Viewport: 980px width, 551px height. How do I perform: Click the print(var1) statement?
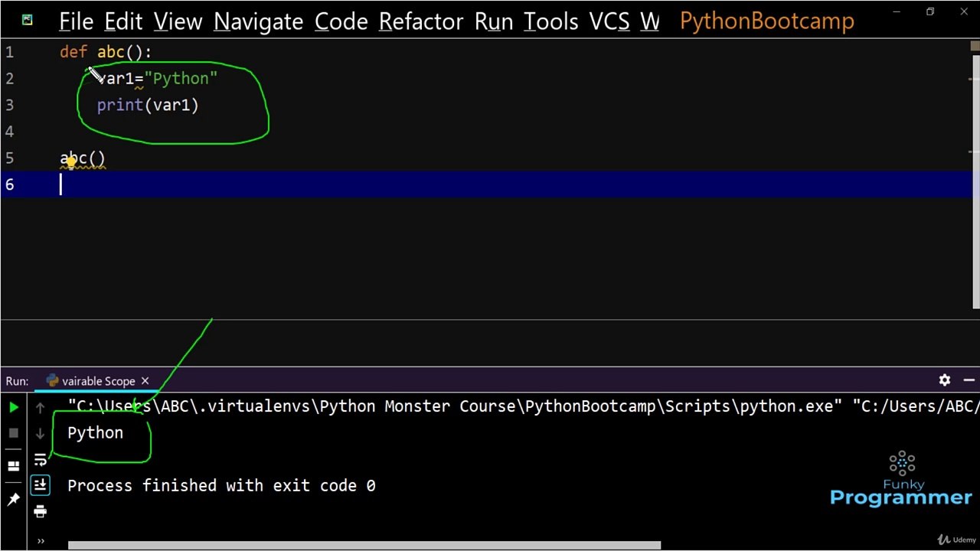click(x=148, y=106)
